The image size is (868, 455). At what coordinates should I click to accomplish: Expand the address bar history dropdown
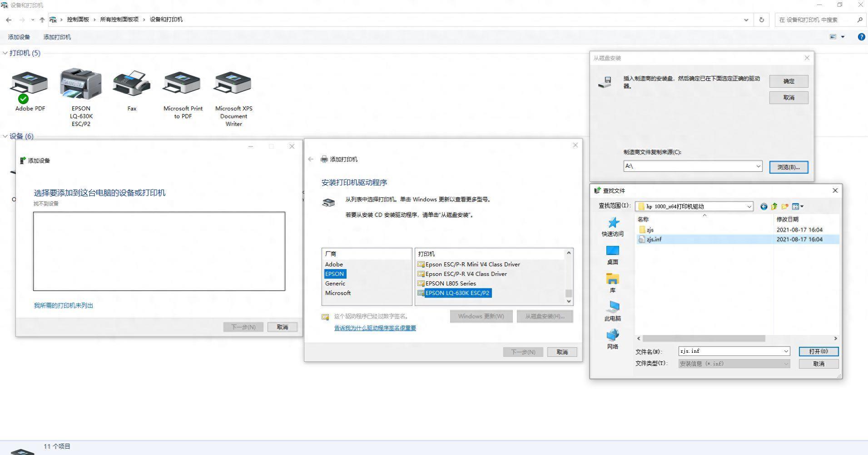(x=746, y=20)
